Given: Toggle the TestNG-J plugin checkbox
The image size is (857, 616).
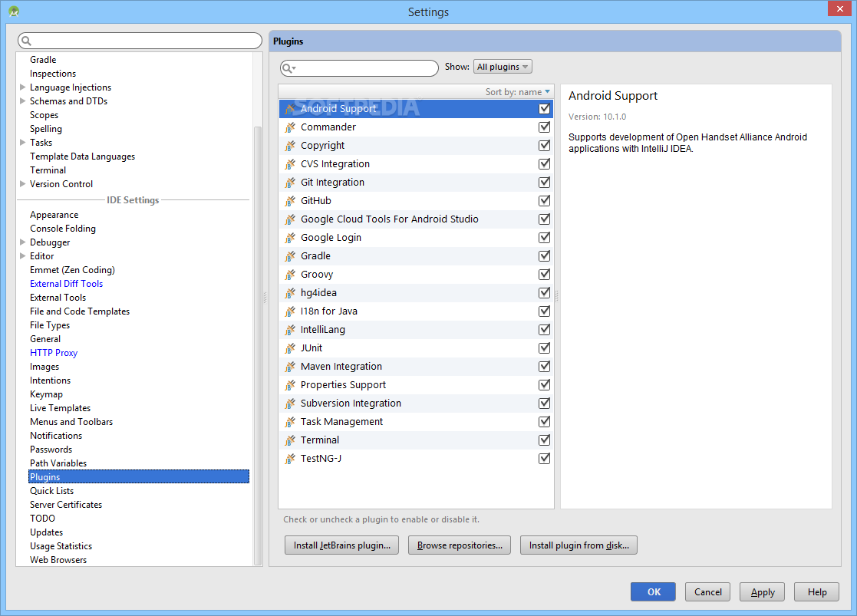Looking at the screenshot, I should point(545,459).
